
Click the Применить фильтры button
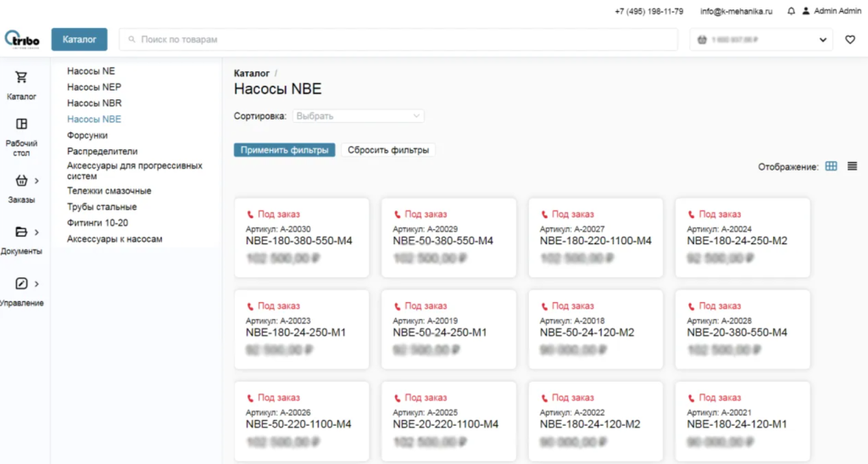click(284, 150)
